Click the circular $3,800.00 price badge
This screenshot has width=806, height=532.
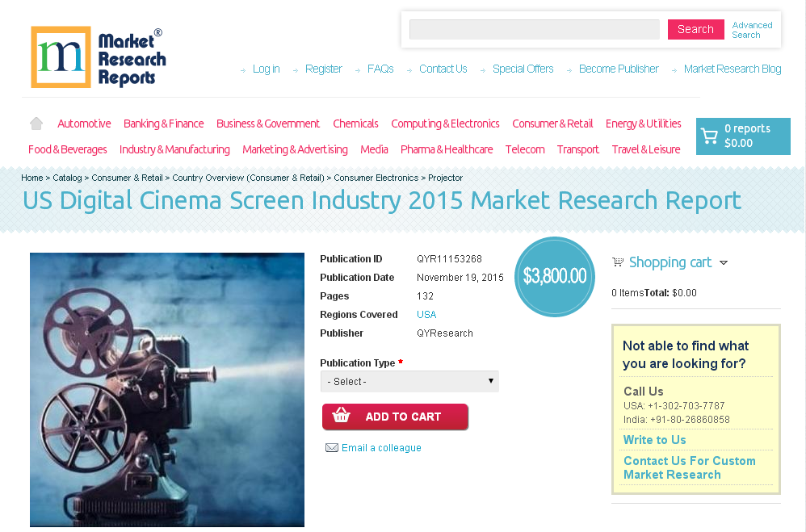pos(555,276)
